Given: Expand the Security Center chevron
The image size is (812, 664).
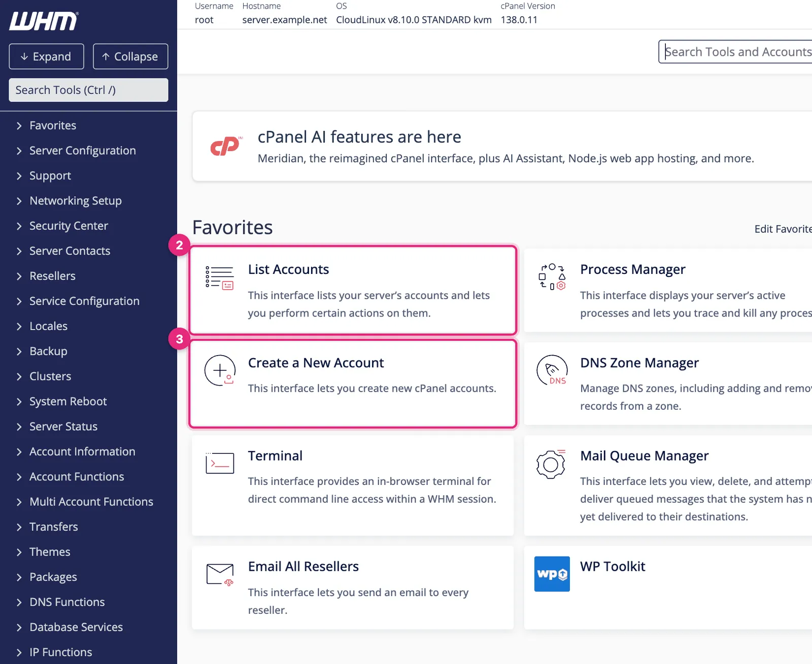Looking at the screenshot, I should (x=19, y=226).
